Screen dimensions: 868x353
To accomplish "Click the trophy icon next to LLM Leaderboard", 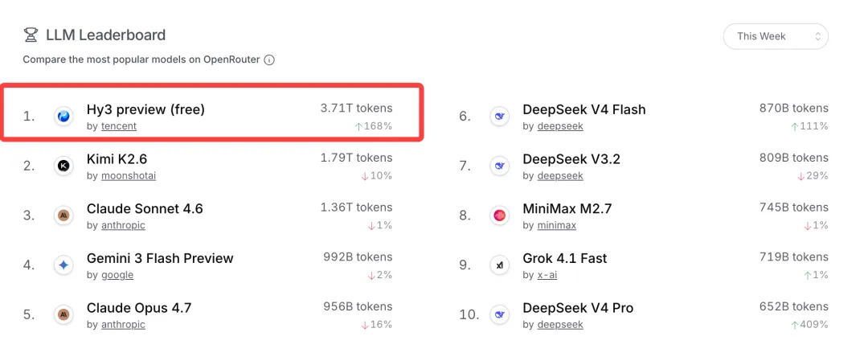I will coord(31,35).
